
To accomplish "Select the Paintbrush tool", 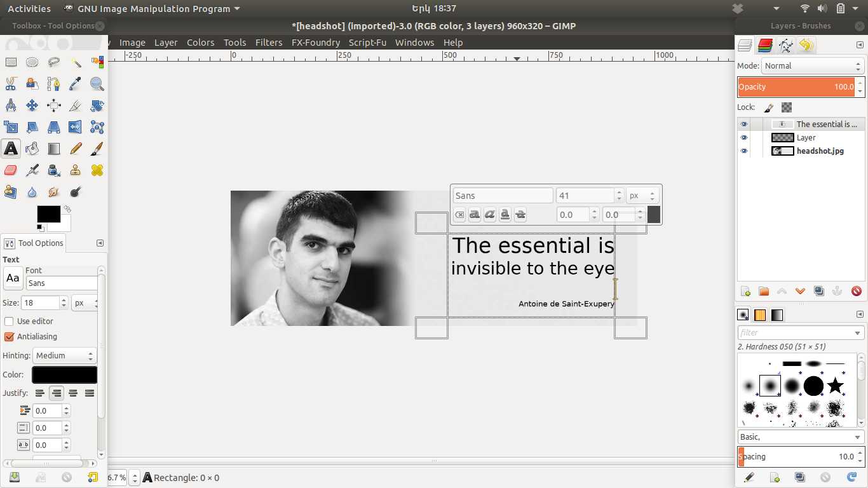I will click(x=97, y=149).
